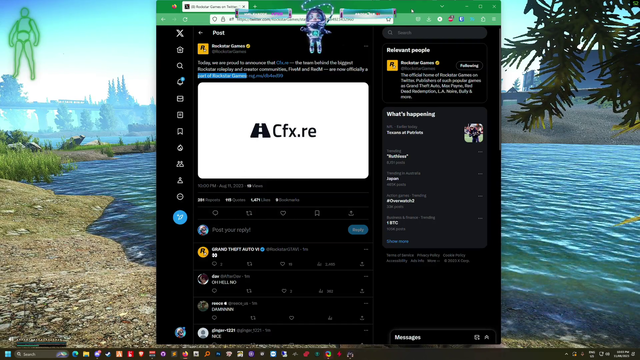
Task: Open Microsoft Edge from the taskbar
Action: click(x=75, y=354)
